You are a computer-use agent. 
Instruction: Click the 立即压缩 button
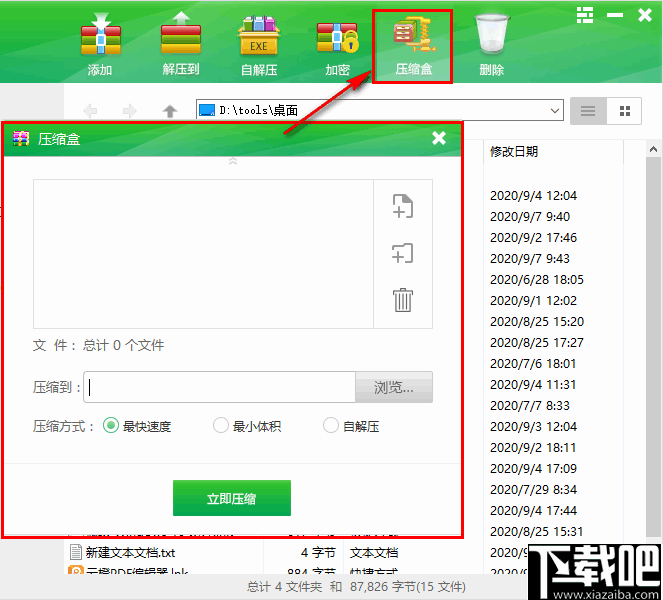coord(232,498)
